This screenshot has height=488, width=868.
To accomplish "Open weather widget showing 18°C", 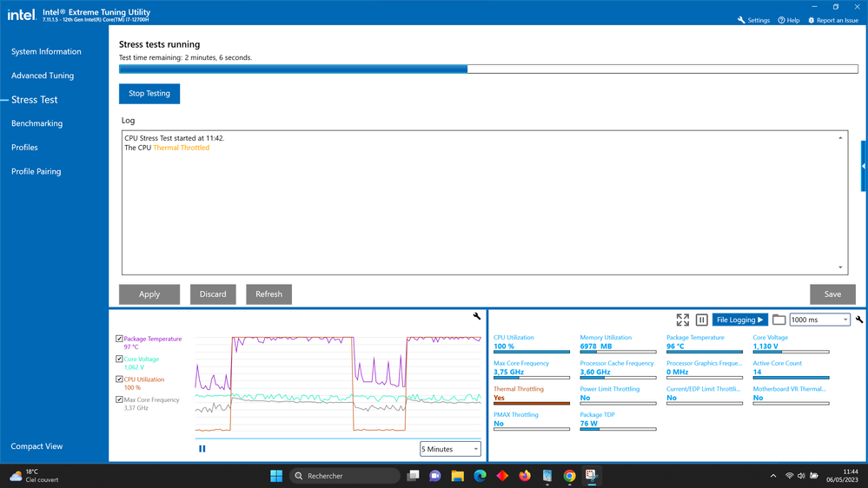I will pyautogui.click(x=35, y=476).
